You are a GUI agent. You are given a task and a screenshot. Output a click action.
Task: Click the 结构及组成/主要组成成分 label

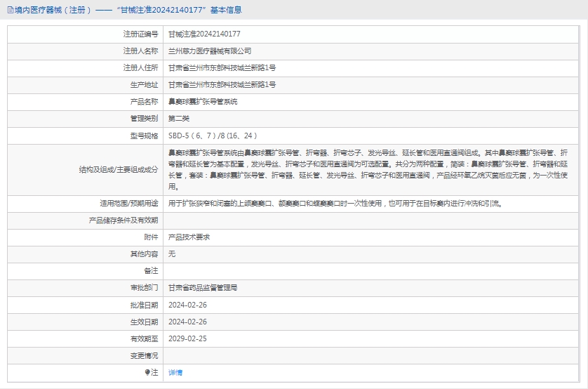coord(118,169)
